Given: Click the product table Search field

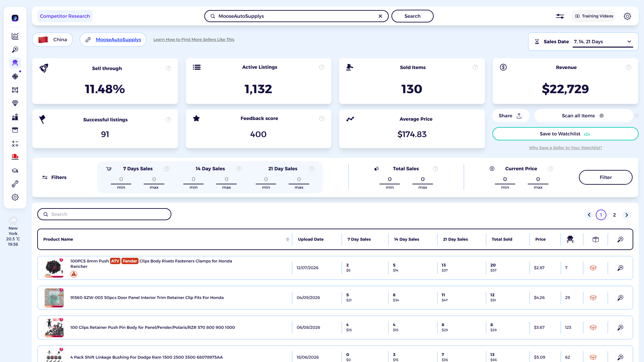Looking at the screenshot, I should tap(104, 214).
